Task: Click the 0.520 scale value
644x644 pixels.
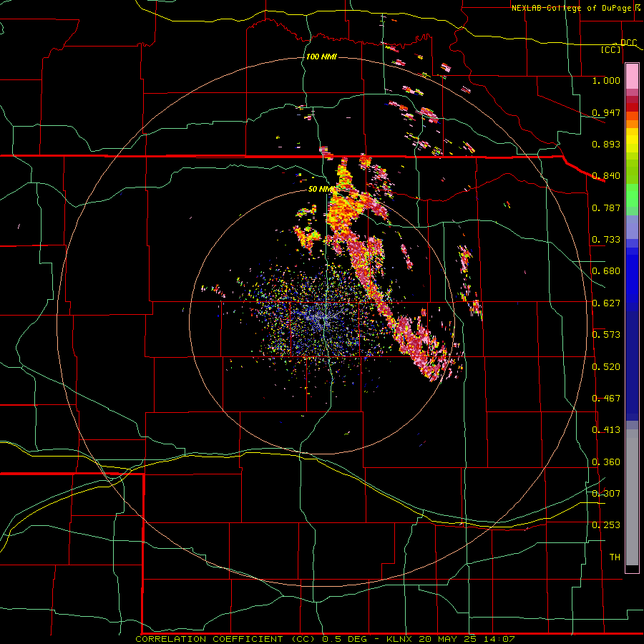Action: tap(606, 367)
